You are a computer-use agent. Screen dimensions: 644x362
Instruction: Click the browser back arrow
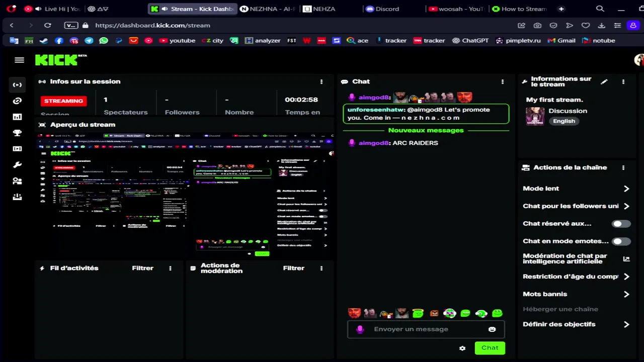click(x=12, y=25)
